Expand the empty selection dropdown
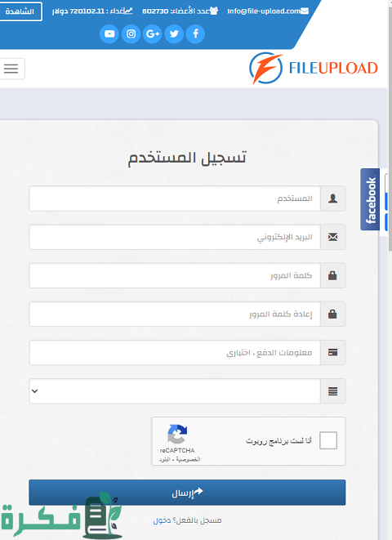Viewport: 392px width, 540px height. click(x=175, y=391)
